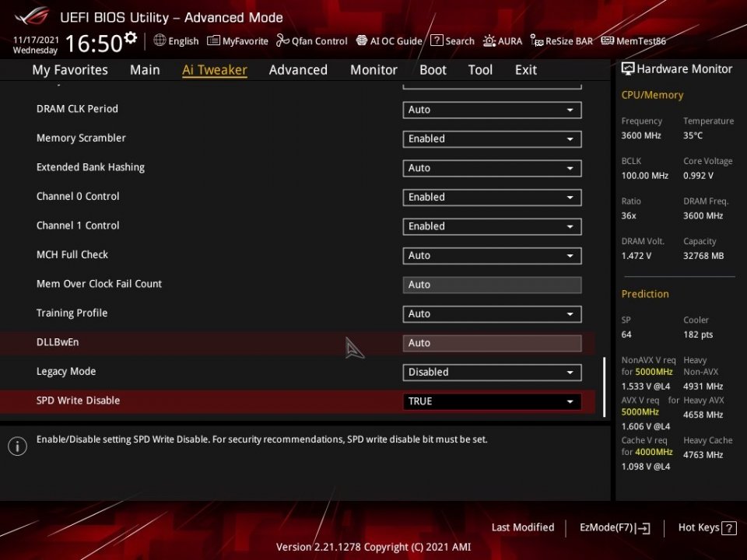Select Memory Scrambler label
Screen dimensions: 747x560
point(81,138)
